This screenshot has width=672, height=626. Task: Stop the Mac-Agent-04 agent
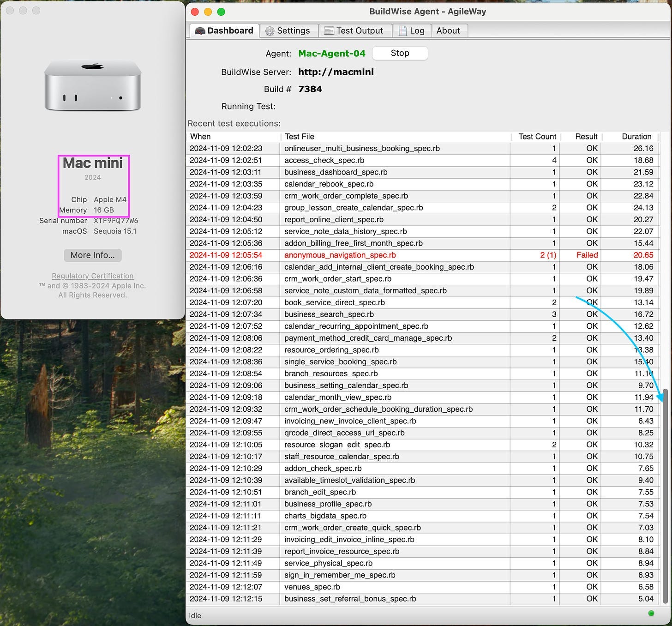[400, 53]
